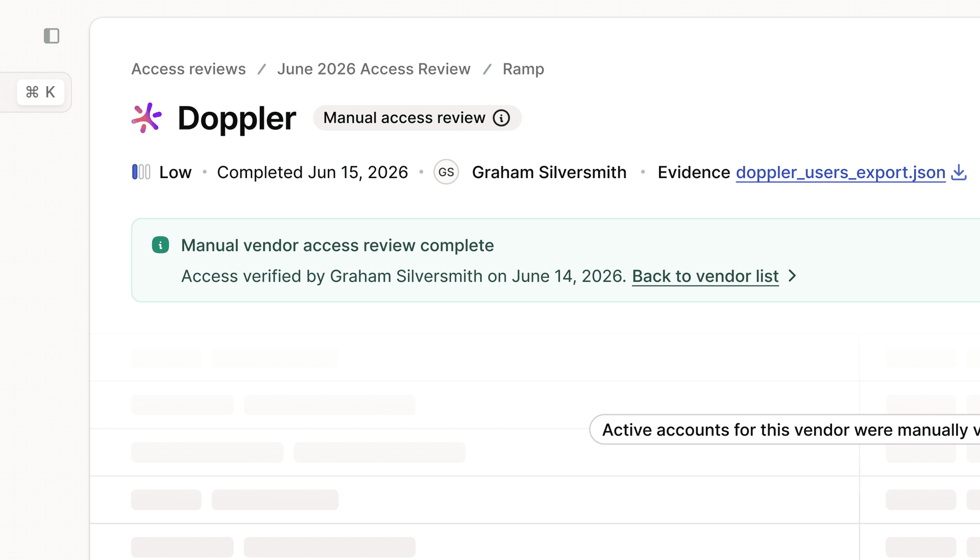Select the Ramp breadcrumb item
Image resolution: width=980 pixels, height=560 pixels.
(523, 69)
